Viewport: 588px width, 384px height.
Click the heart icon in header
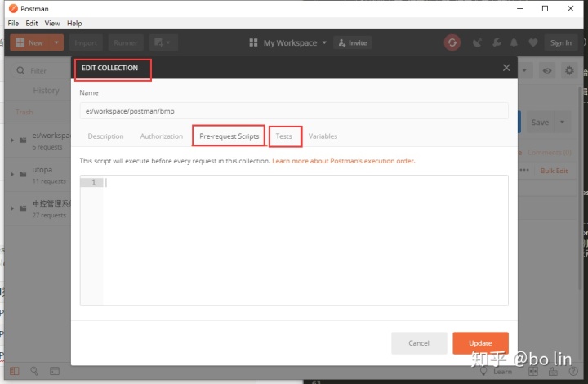pyautogui.click(x=532, y=42)
